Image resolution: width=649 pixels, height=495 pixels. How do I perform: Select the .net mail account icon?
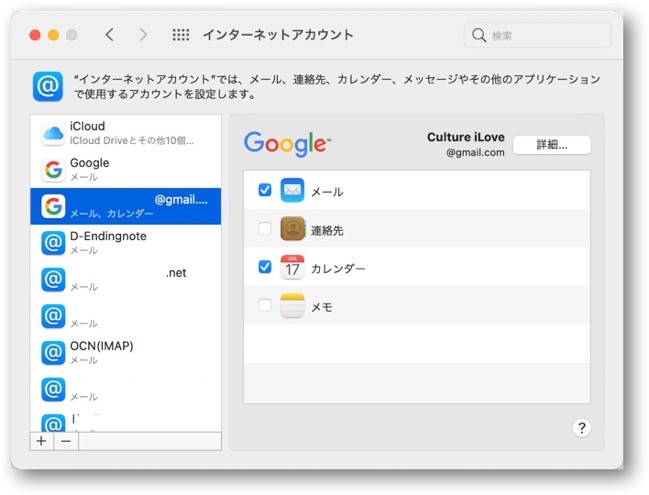(x=53, y=279)
